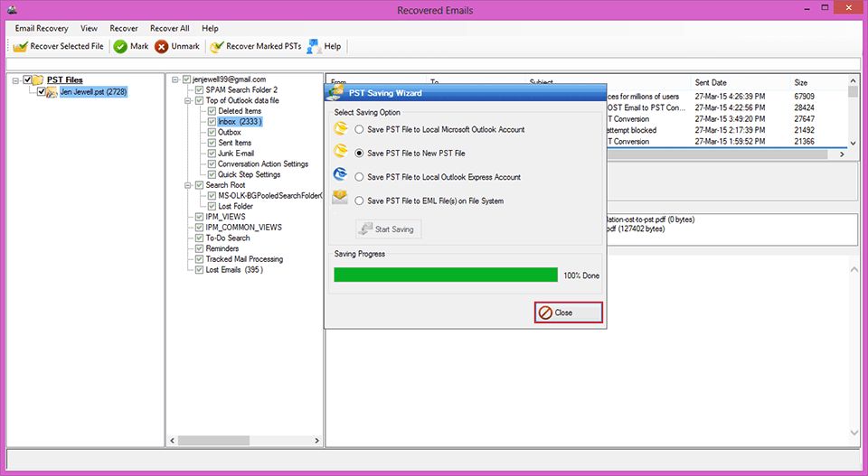868x476 pixels.
Task: Select Save PST File to Local Microsoft Outlook Account
Action: (x=359, y=129)
